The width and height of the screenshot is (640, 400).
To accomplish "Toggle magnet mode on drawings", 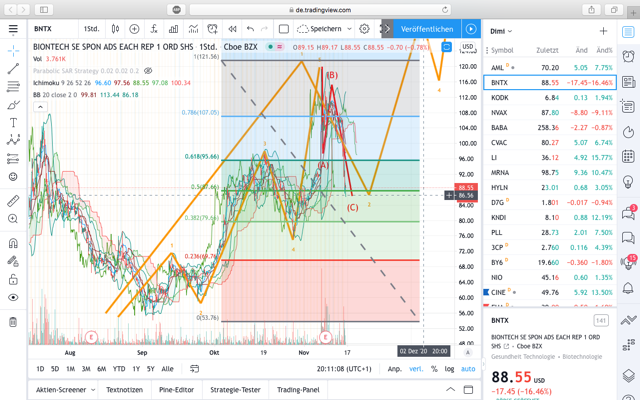I will click(13, 243).
